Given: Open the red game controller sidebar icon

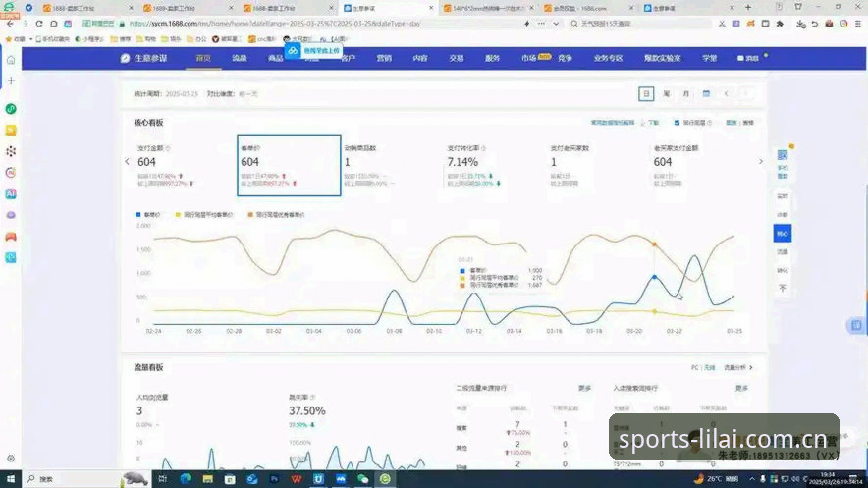Looking at the screenshot, I should pyautogui.click(x=11, y=237).
